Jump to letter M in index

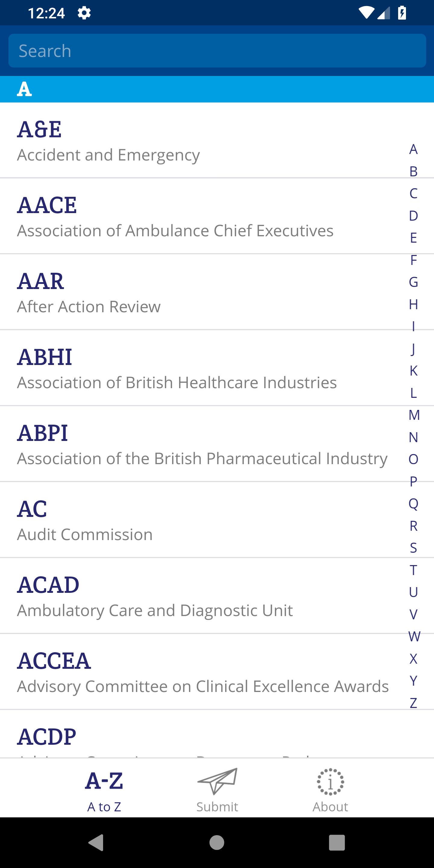[414, 415]
